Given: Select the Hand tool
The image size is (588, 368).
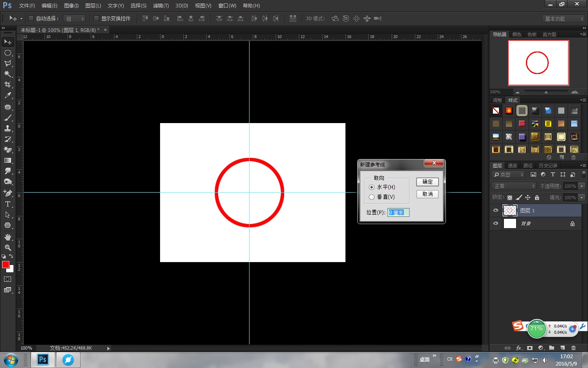Looking at the screenshot, I should point(8,237).
